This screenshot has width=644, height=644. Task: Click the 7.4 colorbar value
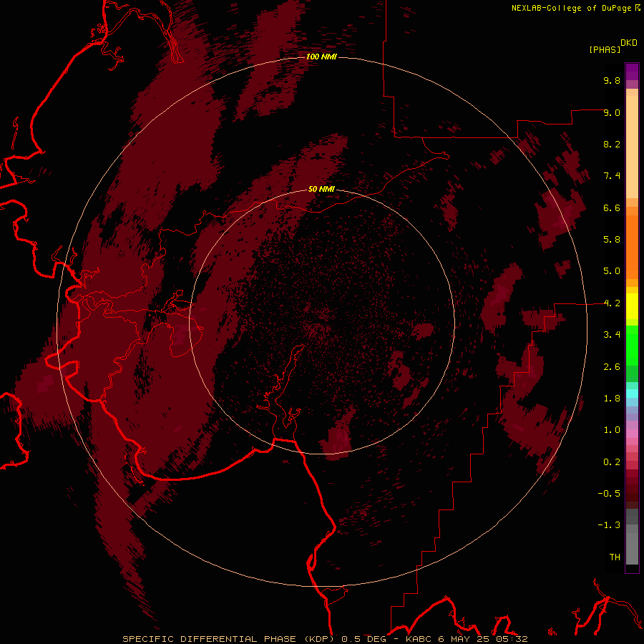612,176
